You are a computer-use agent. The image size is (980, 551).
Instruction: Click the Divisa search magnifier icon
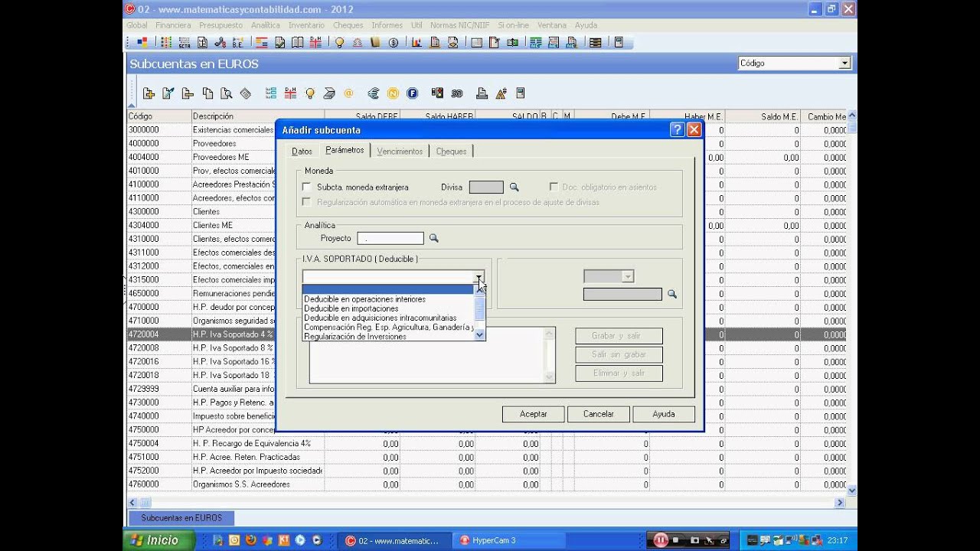[514, 187]
